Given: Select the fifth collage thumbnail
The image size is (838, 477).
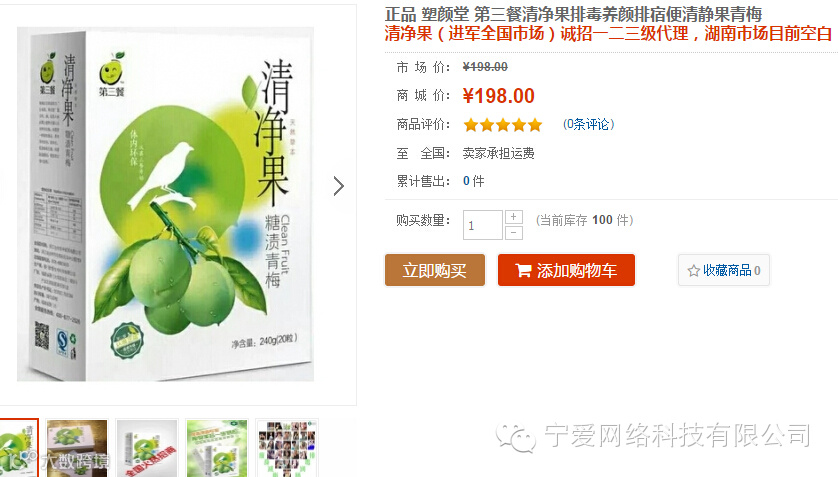Looking at the screenshot, I should coord(287,448).
